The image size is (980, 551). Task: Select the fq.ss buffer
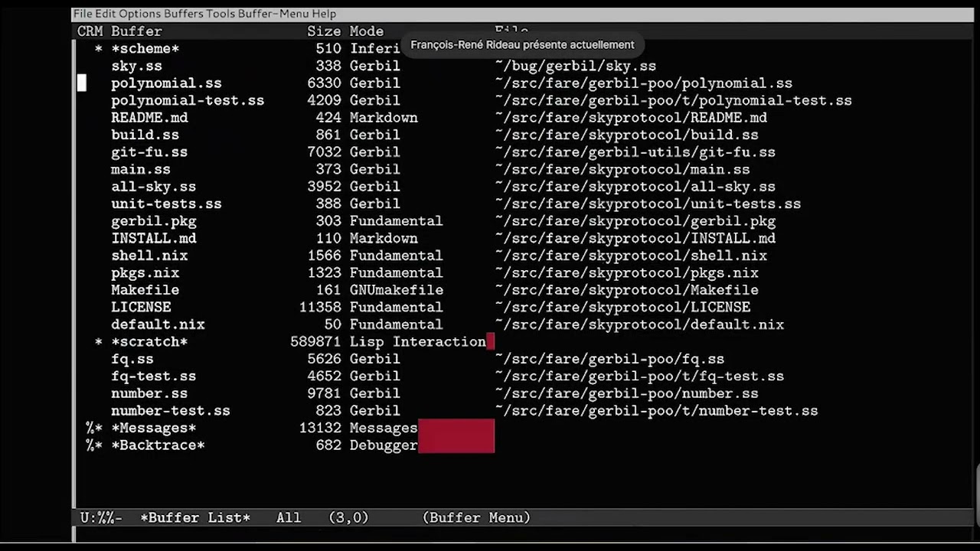coord(132,359)
